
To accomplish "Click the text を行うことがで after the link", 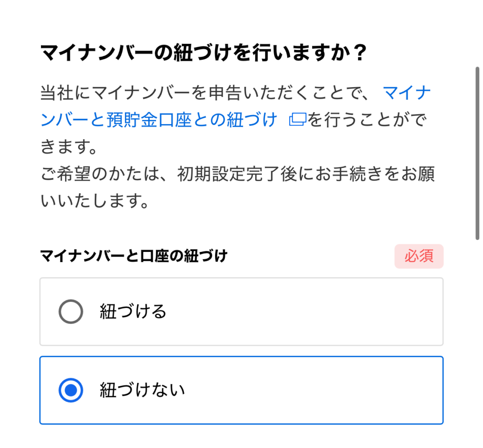I will (x=368, y=120).
